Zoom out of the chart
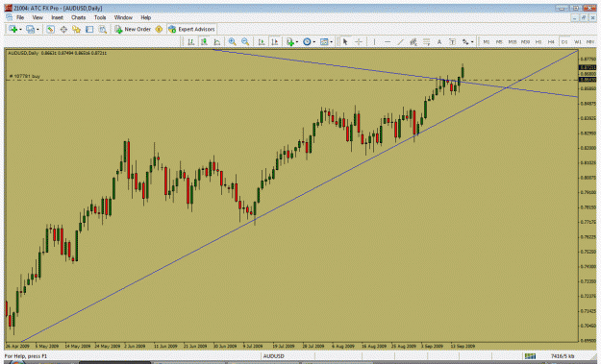The height and width of the screenshot is (364, 601). click(245, 41)
